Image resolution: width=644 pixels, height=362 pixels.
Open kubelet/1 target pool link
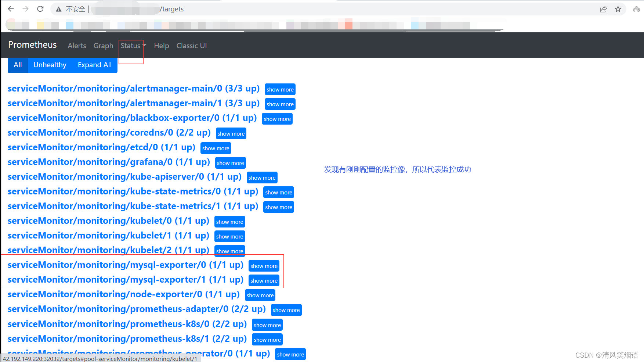click(108, 236)
